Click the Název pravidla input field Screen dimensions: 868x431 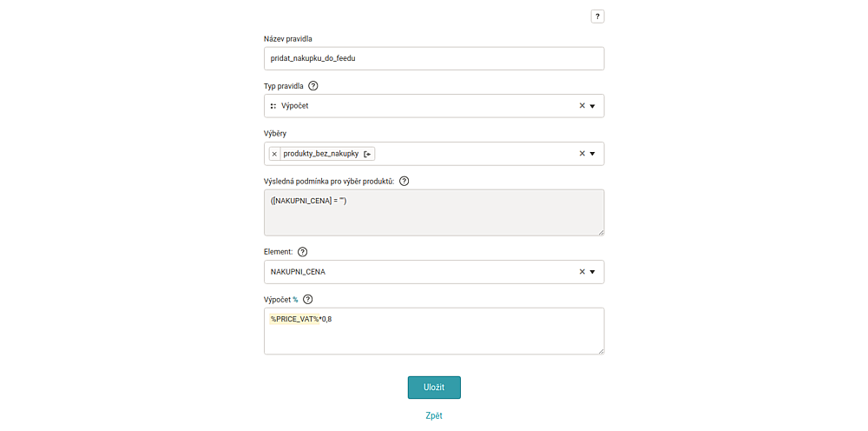click(x=434, y=58)
